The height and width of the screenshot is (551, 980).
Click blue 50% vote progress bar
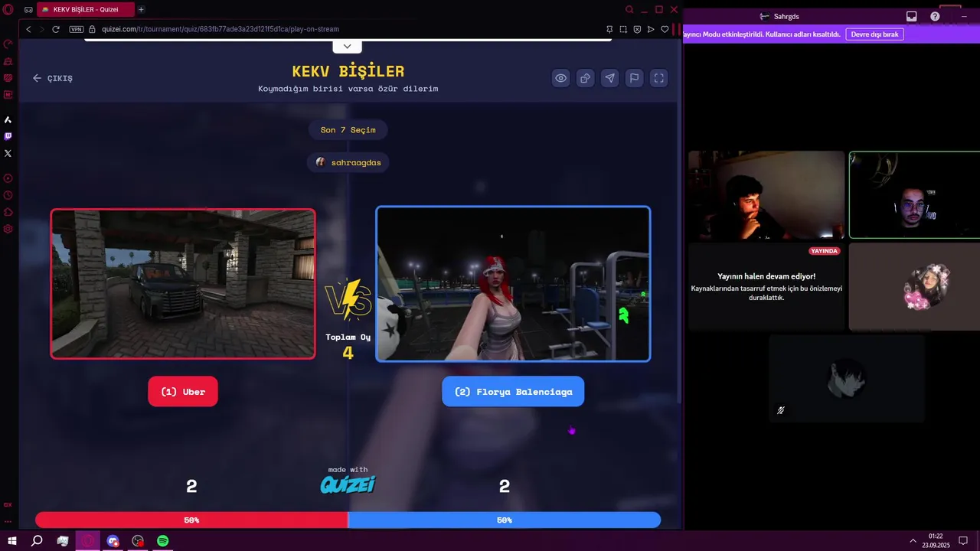[x=505, y=520]
